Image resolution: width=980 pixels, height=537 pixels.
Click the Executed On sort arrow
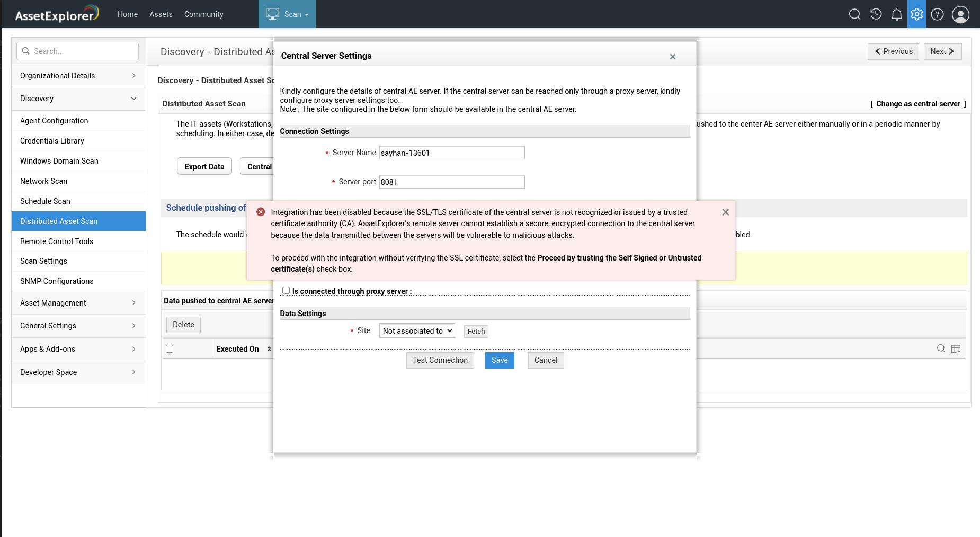(269, 349)
